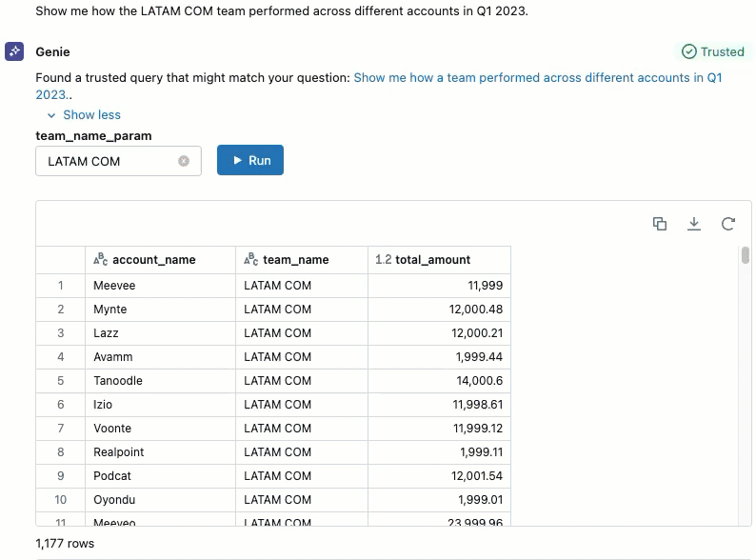Click the 12,000.21 amount cell

(439, 333)
